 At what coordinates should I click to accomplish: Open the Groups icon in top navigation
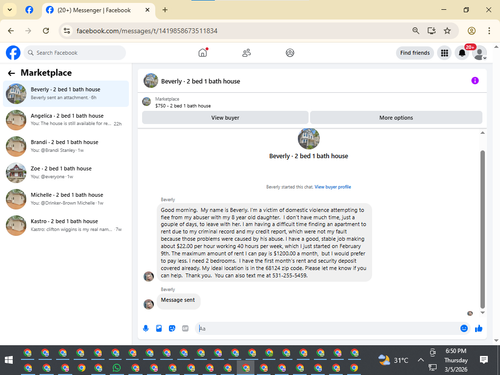pyautogui.click(x=290, y=53)
